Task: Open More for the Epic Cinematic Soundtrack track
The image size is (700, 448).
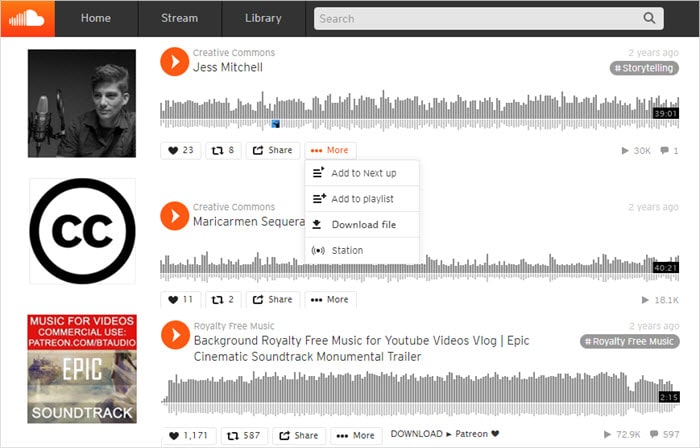Action: tap(356, 436)
